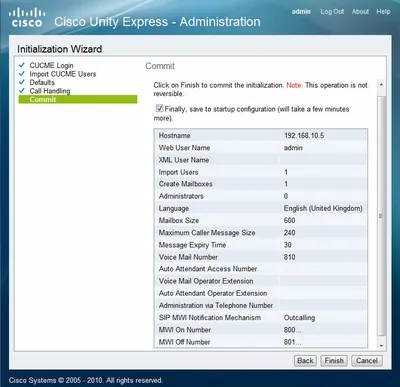Click the Administrators row label
Viewport: 400px width, 387px height.
point(181,196)
